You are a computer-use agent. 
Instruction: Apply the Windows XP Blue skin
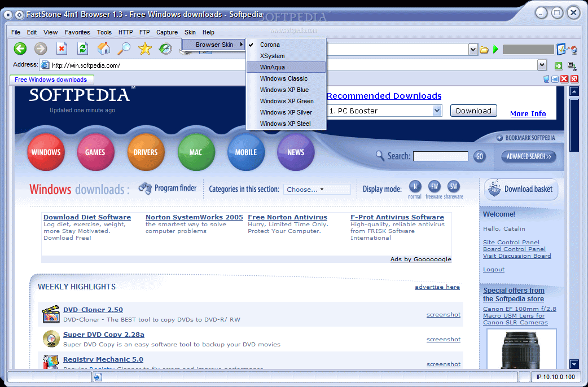pos(286,90)
